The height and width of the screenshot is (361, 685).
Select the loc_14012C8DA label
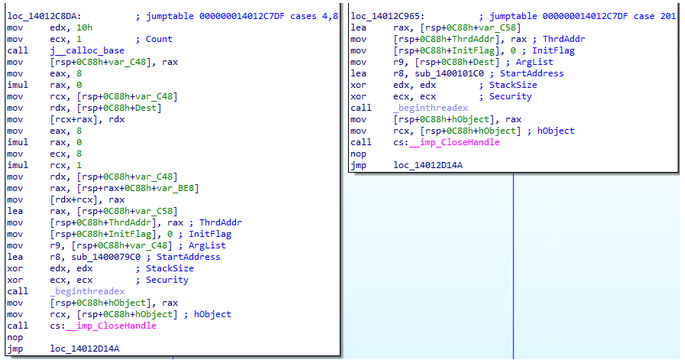click(x=44, y=16)
